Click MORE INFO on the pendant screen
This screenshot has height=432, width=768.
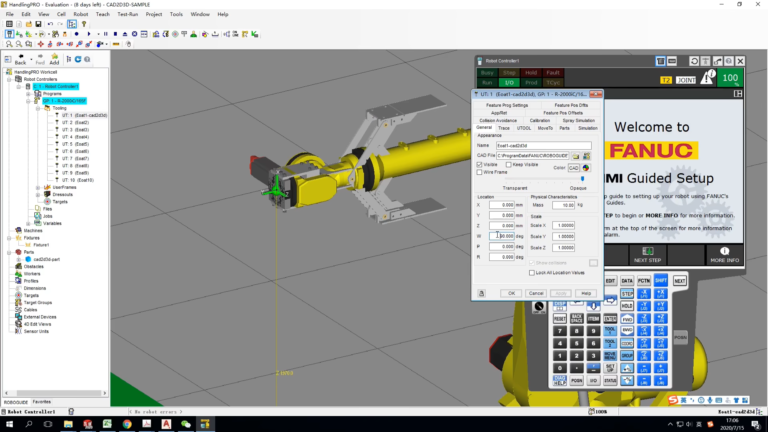pyautogui.click(x=724, y=255)
